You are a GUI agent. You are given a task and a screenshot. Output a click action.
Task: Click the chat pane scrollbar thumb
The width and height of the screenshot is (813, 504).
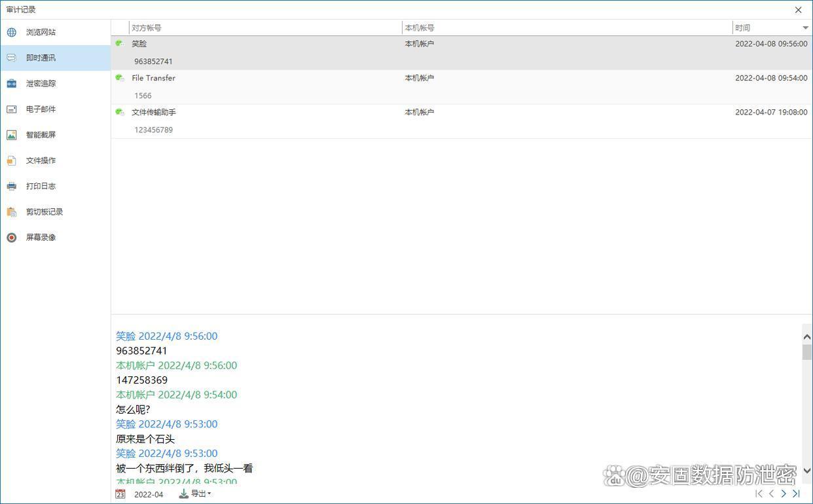(x=807, y=352)
